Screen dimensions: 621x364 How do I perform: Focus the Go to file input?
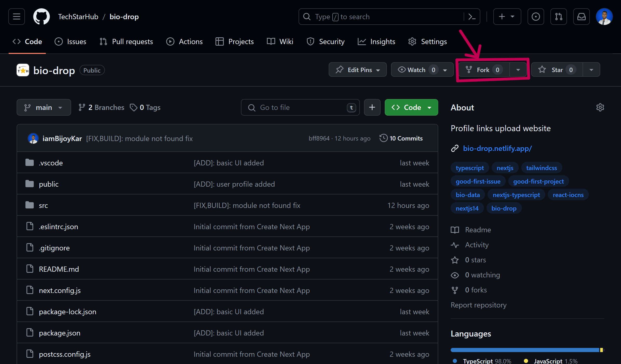(x=300, y=107)
